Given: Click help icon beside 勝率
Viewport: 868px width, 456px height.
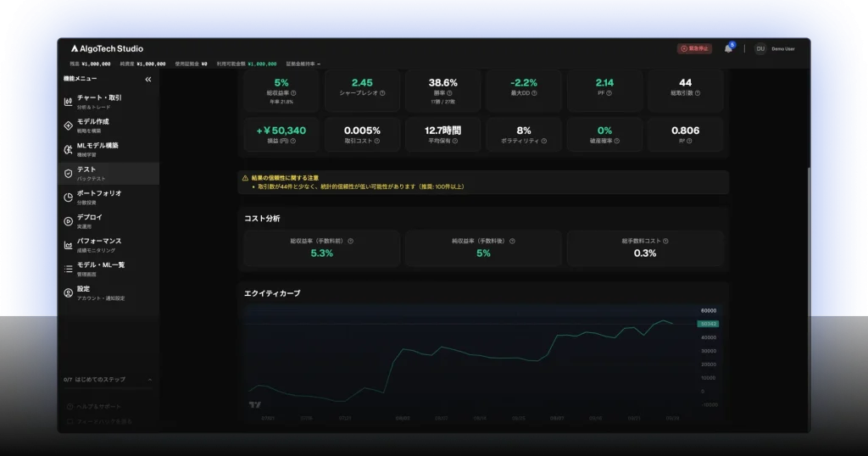Looking at the screenshot, I should tap(449, 93).
